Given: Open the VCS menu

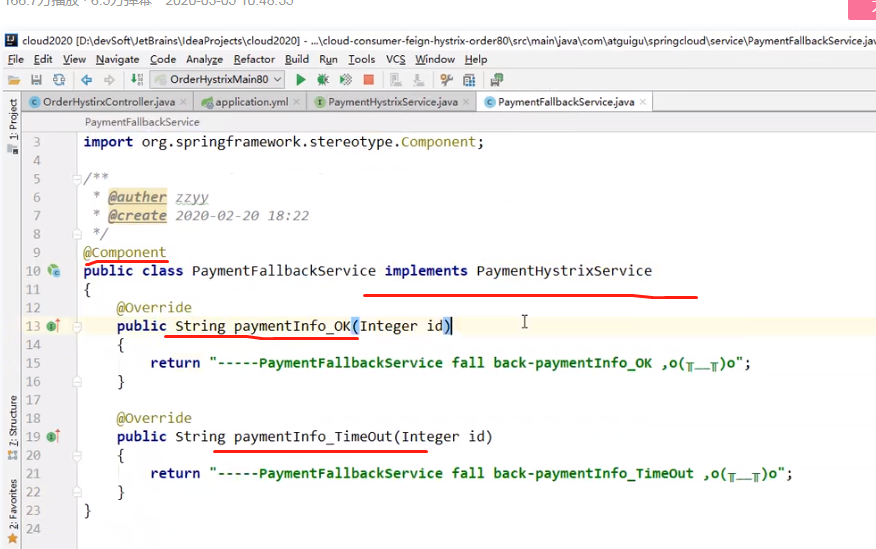Looking at the screenshot, I should coord(396,59).
